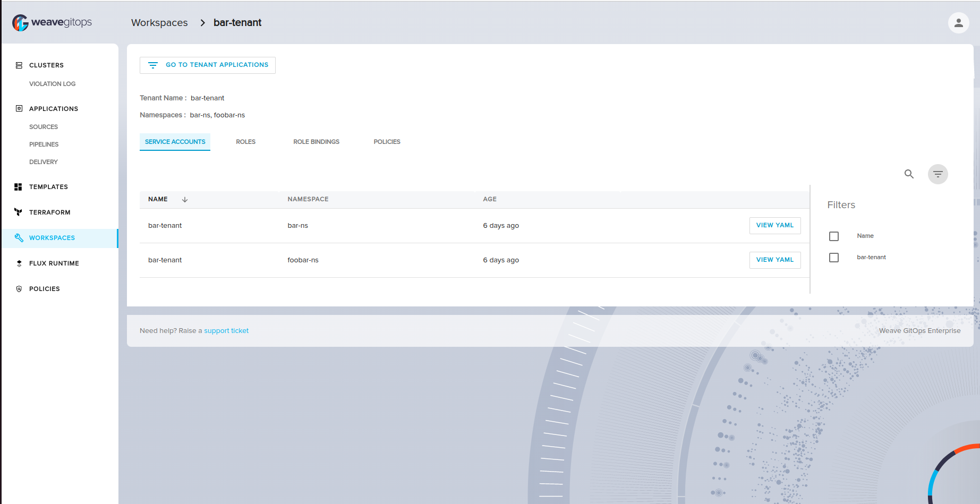Click the Weave GitOps Enterprise footer text

[919, 331]
